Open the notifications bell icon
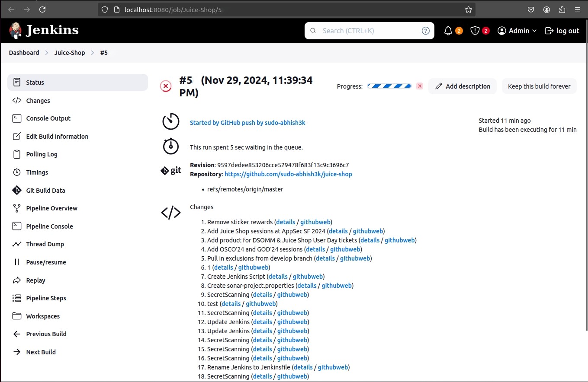This screenshot has width=588, height=382. click(448, 31)
